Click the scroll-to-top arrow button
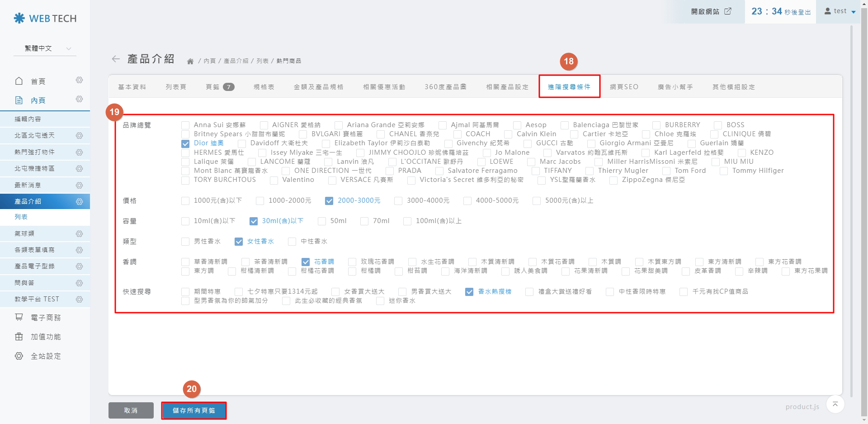 click(835, 404)
